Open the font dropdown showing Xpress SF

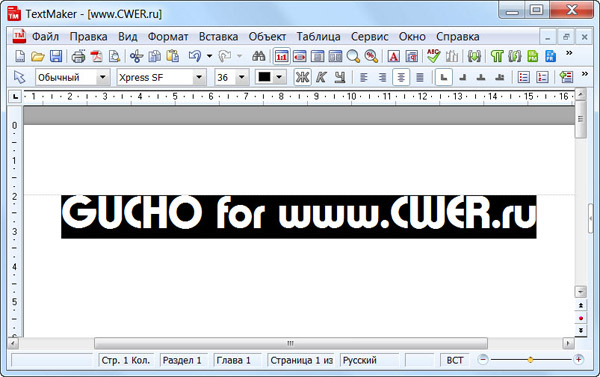pos(199,77)
